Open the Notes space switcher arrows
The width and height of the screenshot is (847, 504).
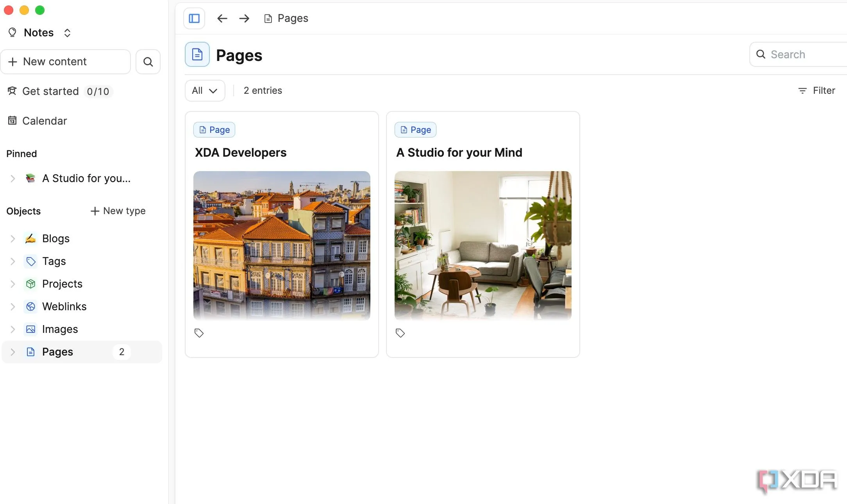(67, 33)
